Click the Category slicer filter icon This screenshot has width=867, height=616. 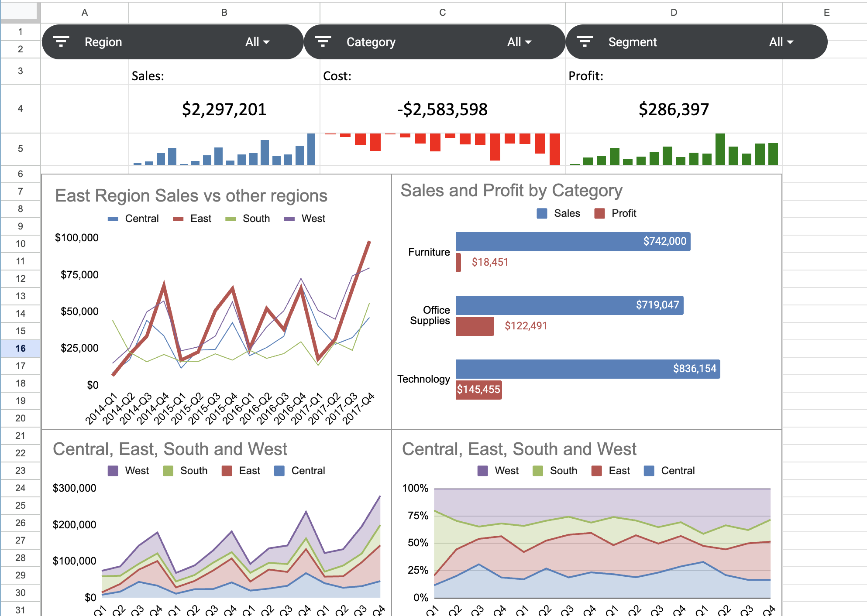[323, 42]
